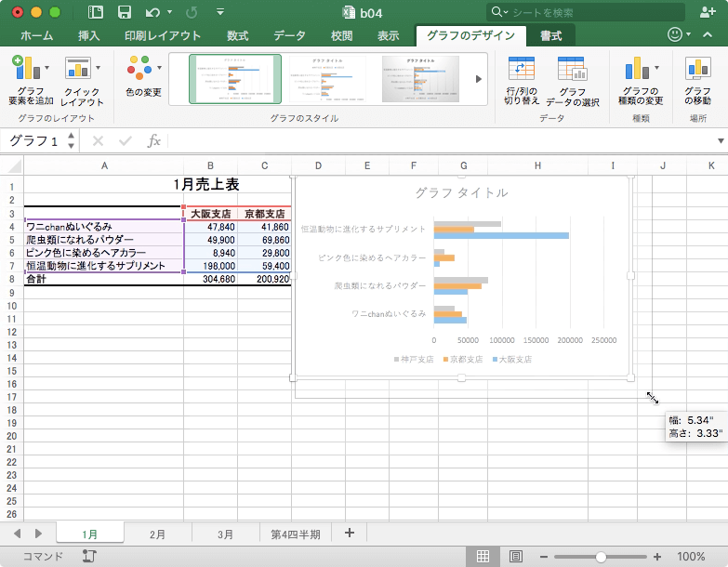Switch to Page Layout view icon
This screenshot has height=567, width=728.
click(x=516, y=557)
